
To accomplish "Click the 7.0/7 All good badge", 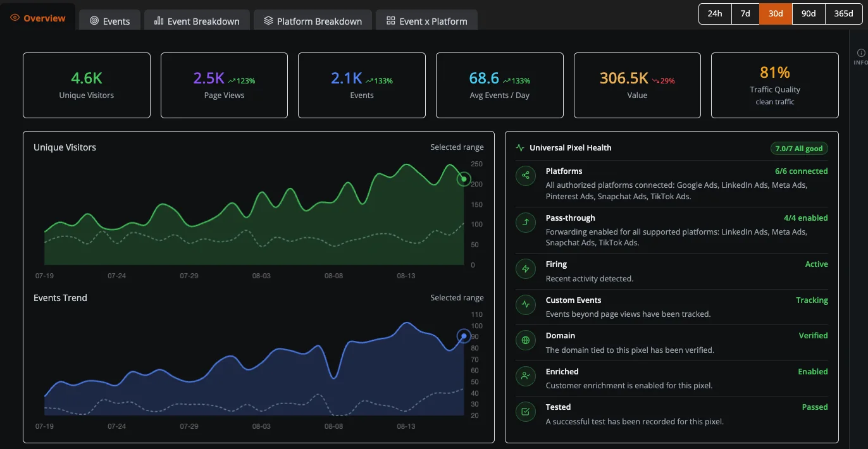I will [799, 149].
